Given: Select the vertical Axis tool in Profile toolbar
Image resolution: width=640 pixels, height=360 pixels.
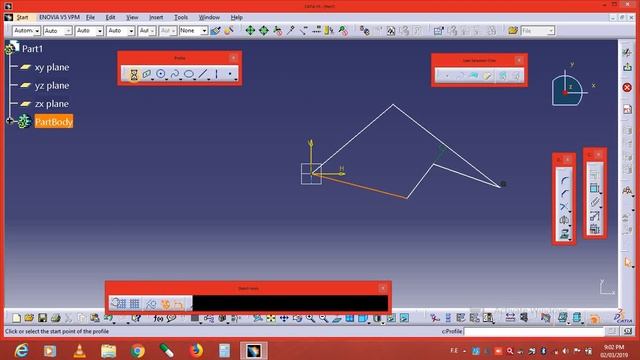Looking at the screenshot, I should pos(216,74).
